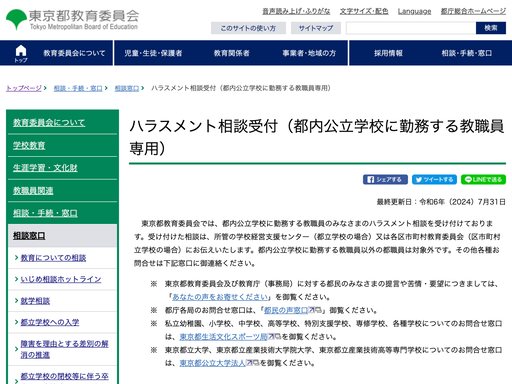
Task: Click the 検索 search button
Action: coord(491,28)
